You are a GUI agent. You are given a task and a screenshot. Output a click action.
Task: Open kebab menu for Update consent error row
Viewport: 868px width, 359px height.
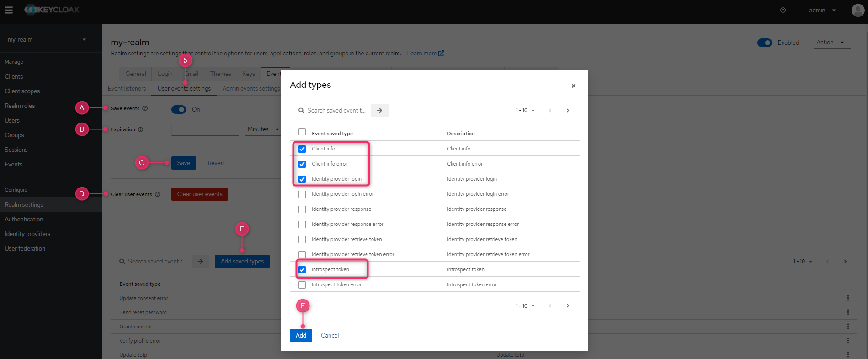[848, 298]
